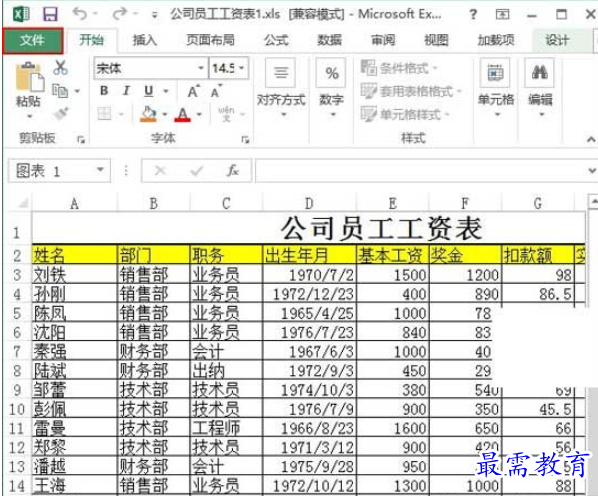Click the Paste clipboard icon
Image resolution: width=598 pixels, height=496 pixels.
click(x=29, y=77)
